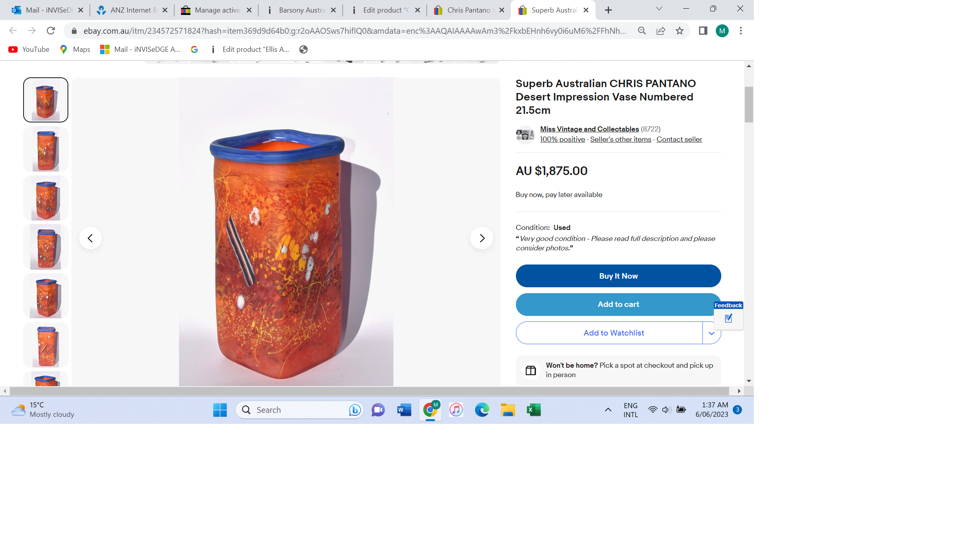The width and height of the screenshot is (980, 551).
Task: Click the Add to cart button
Action: pyautogui.click(x=618, y=305)
